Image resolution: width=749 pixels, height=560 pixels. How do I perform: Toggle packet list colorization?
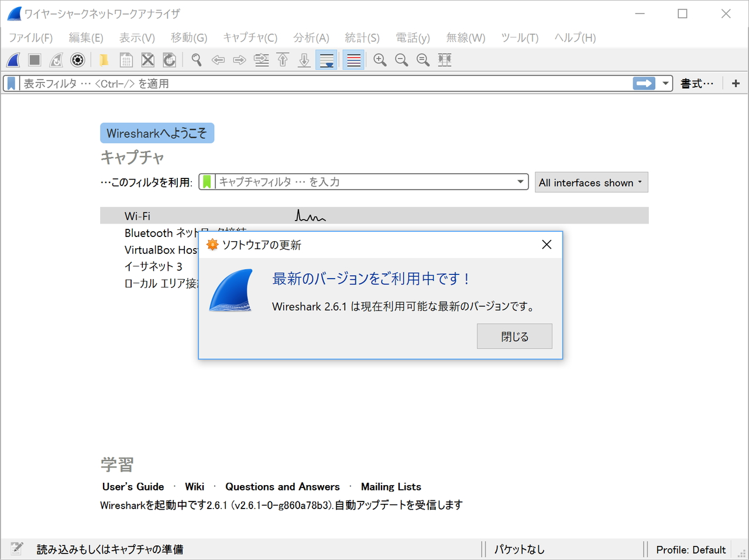(x=353, y=60)
